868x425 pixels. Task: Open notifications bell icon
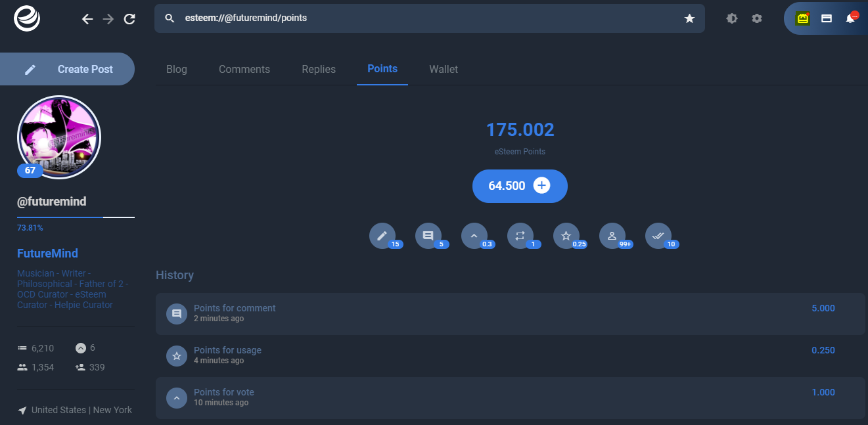[x=851, y=18]
